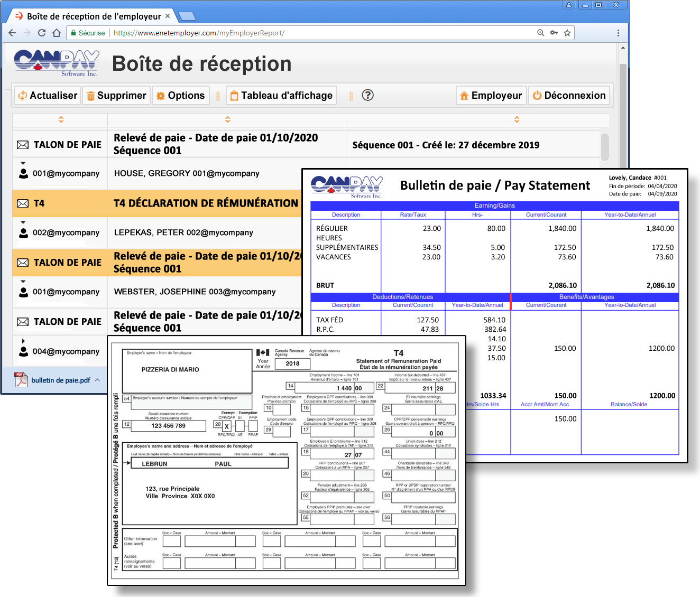Bookmark page with star icon
The image size is (700, 597).
[x=567, y=33]
